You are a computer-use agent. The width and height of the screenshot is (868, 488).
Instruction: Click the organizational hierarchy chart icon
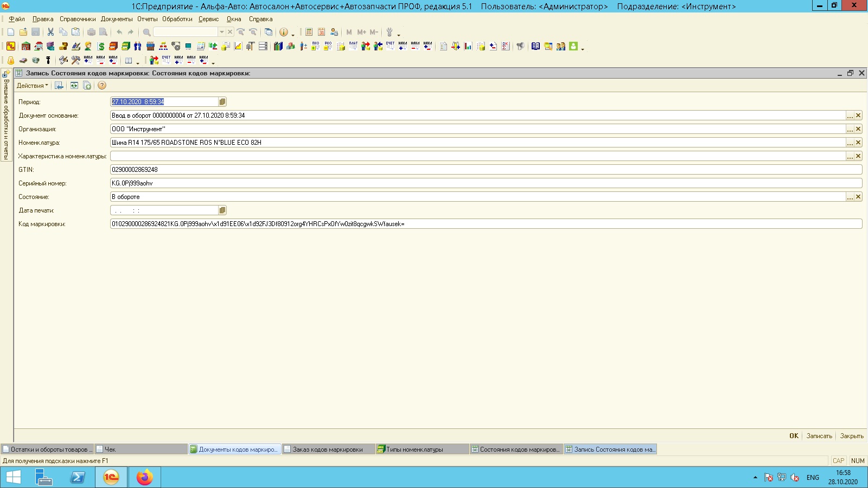163,46
